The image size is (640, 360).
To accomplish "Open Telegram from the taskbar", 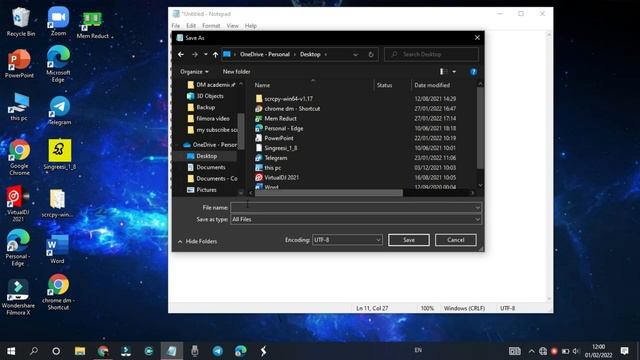I will (218, 351).
